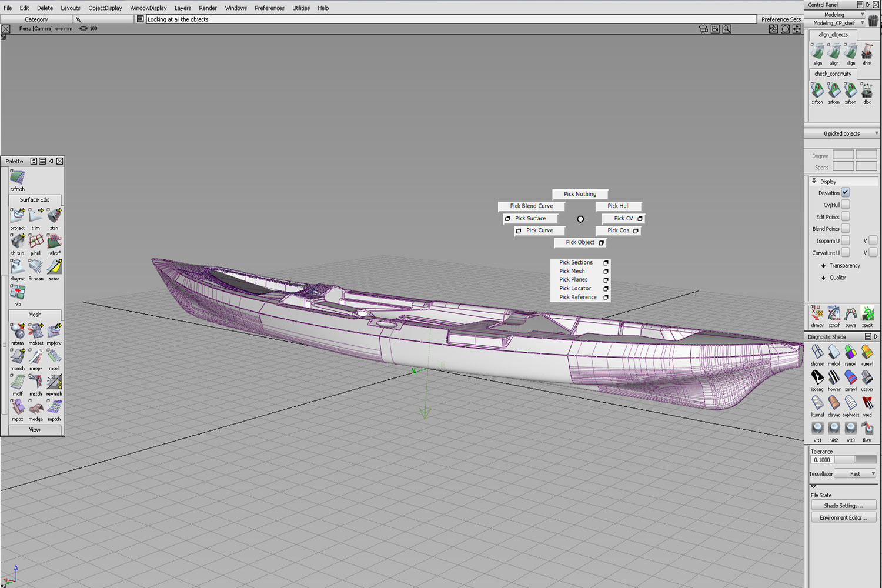Click the clayao diagnostic shade icon

[834, 403]
